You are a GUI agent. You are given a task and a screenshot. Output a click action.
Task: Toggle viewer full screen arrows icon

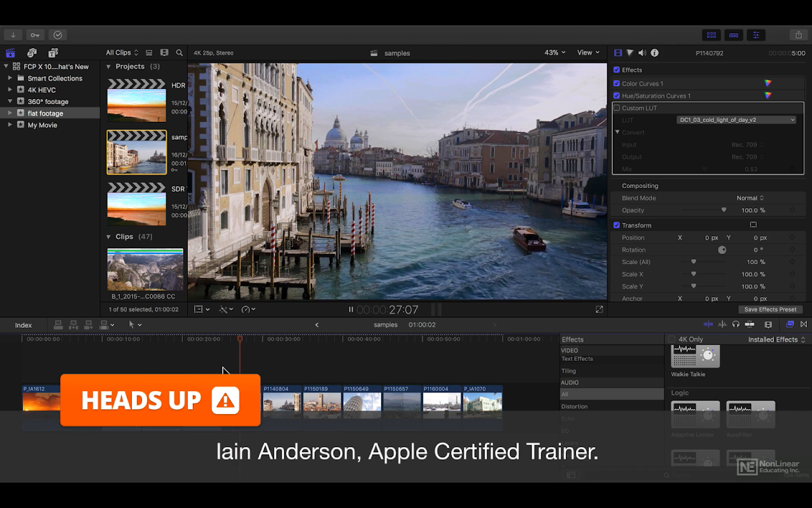(x=599, y=309)
